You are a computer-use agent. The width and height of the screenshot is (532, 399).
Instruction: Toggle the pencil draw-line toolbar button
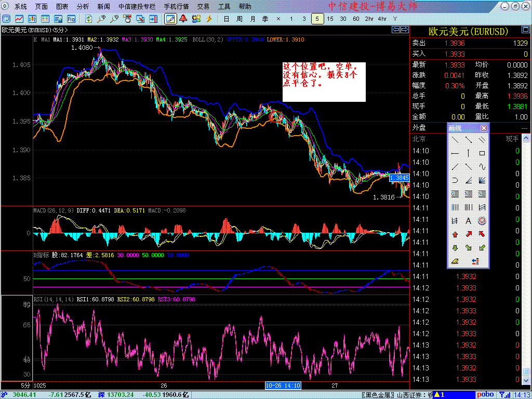[170, 19]
